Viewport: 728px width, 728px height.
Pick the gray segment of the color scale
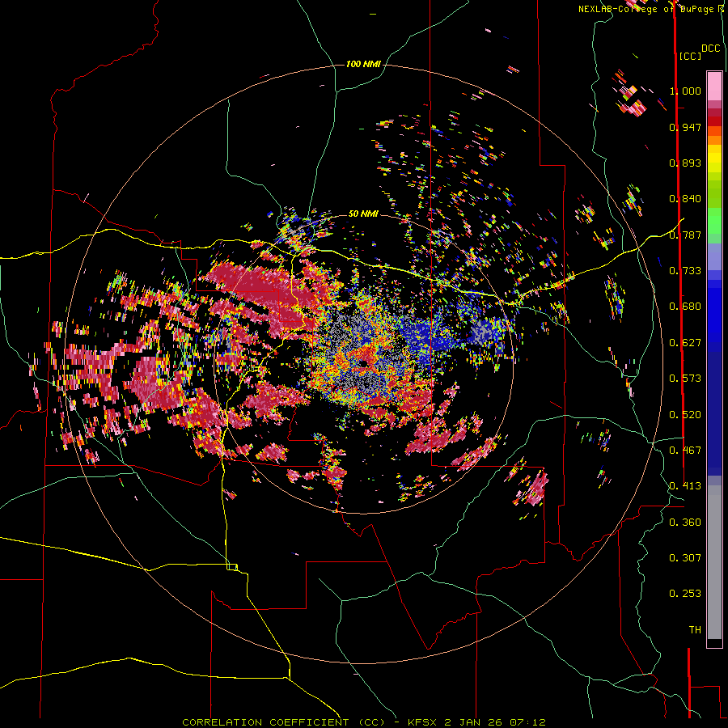(714, 562)
